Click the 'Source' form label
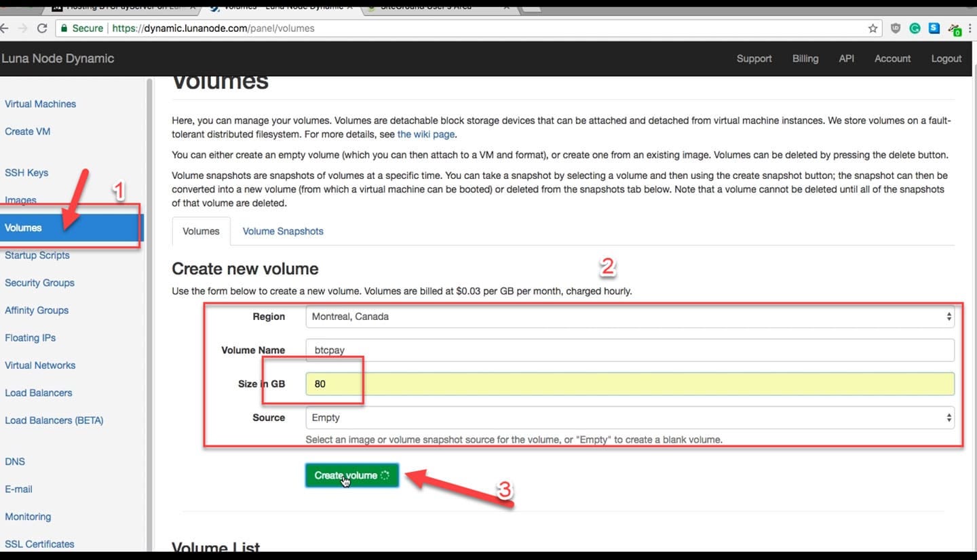Image resolution: width=977 pixels, height=560 pixels. 269,418
